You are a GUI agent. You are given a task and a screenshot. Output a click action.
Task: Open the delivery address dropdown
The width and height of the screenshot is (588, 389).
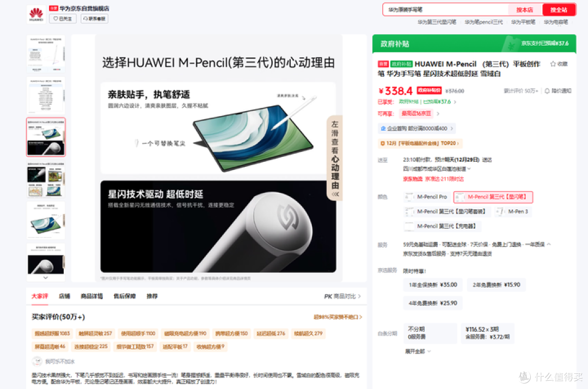[437, 169]
